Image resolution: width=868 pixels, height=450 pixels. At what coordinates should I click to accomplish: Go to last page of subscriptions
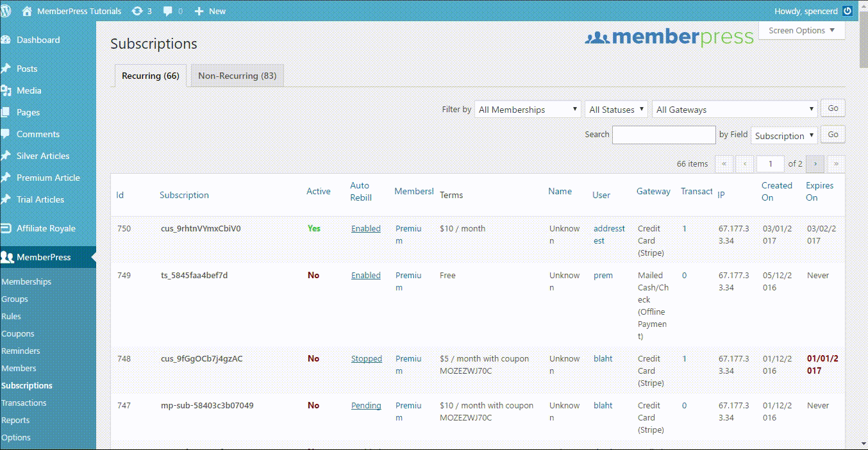836,163
